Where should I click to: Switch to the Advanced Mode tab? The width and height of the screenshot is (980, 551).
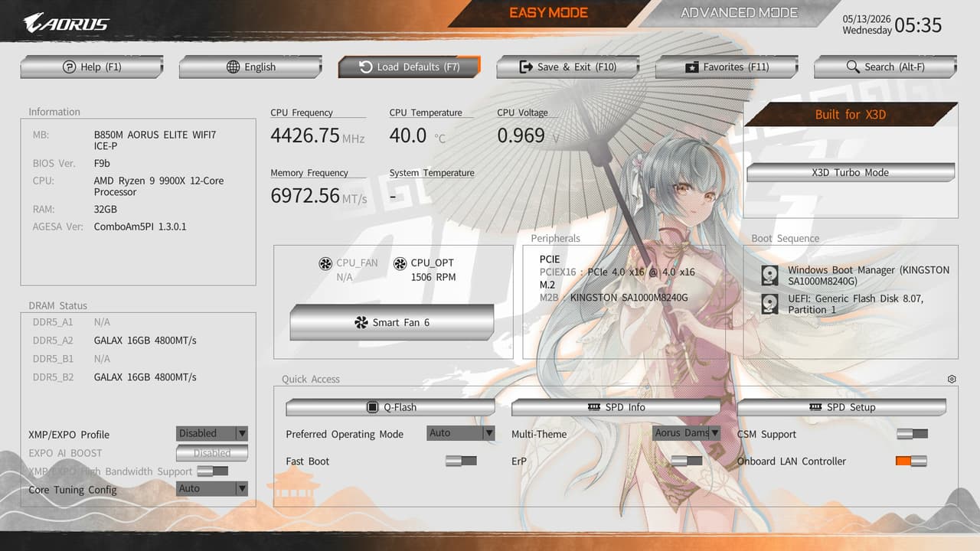pyautogui.click(x=740, y=13)
